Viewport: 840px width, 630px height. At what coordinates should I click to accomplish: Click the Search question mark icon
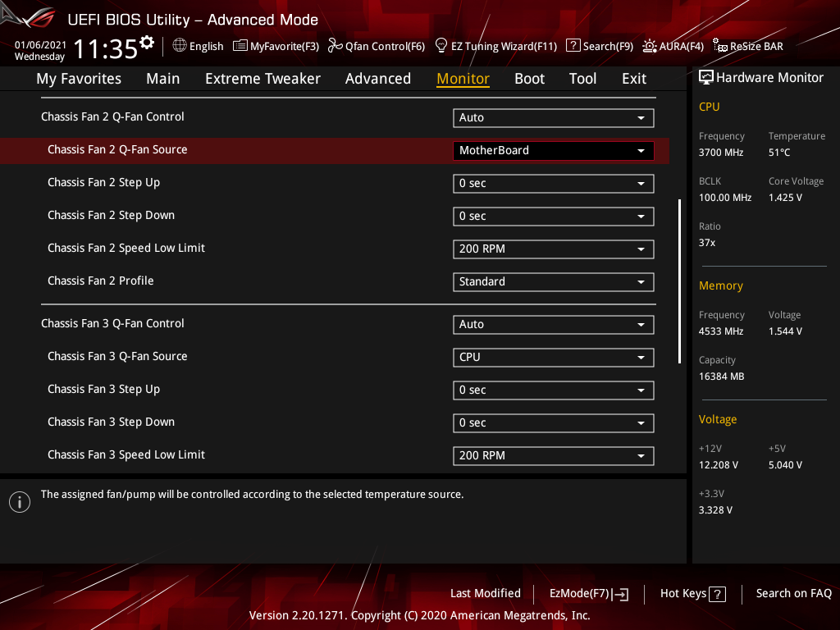573,46
